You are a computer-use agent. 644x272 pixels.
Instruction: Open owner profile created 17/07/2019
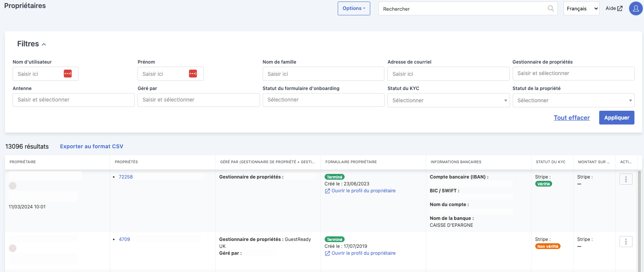pyautogui.click(x=363, y=253)
